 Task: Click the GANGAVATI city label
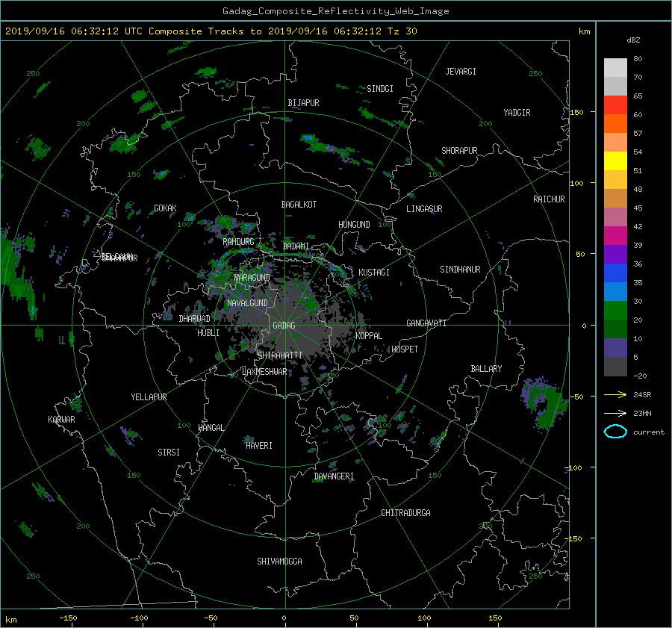(426, 323)
